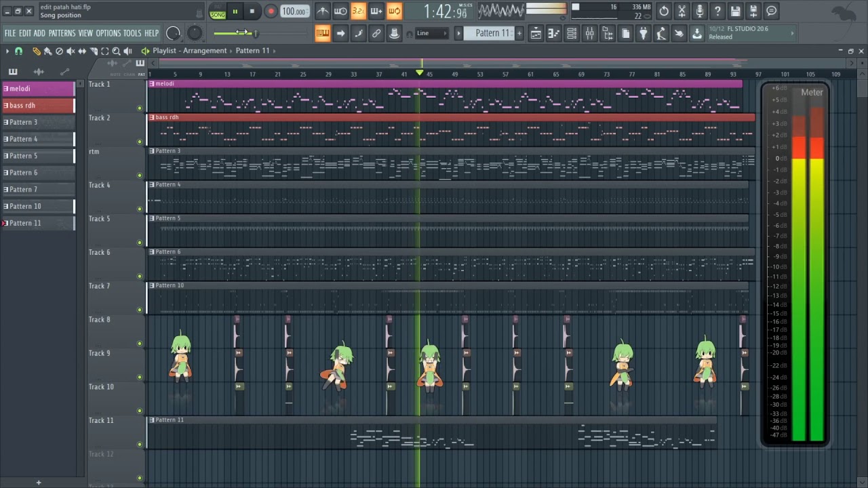Select the Draw pencil tool in Playlist
This screenshot has width=868, height=488.
click(x=36, y=51)
